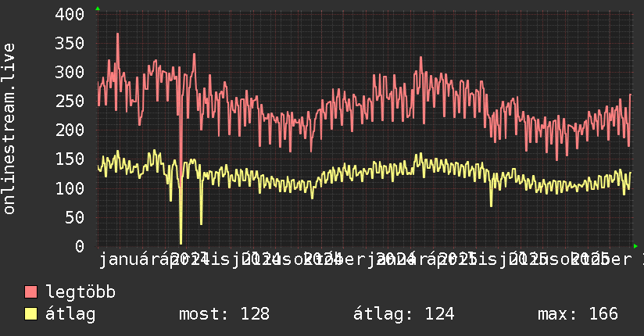The image size is (644, 336).
Task: Select the 'átlag' legend label beside the yellow swatch
Action: (70, 314)
